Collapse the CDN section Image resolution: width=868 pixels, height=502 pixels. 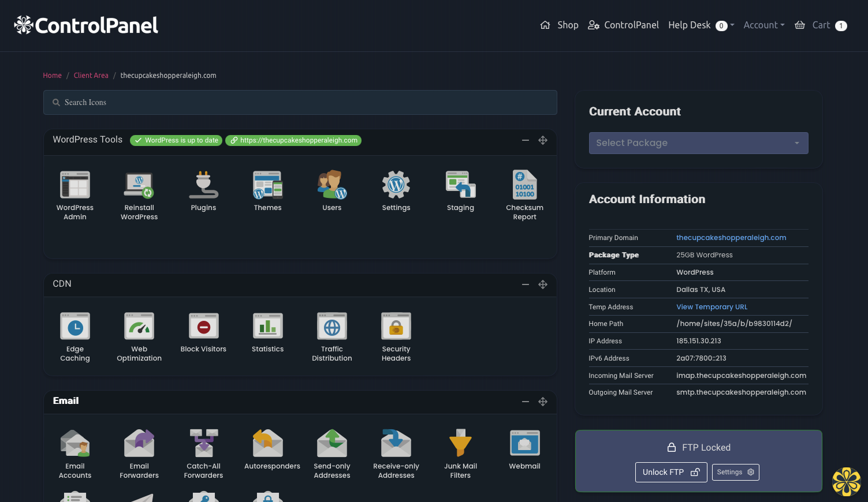click(x=526, y=284)
